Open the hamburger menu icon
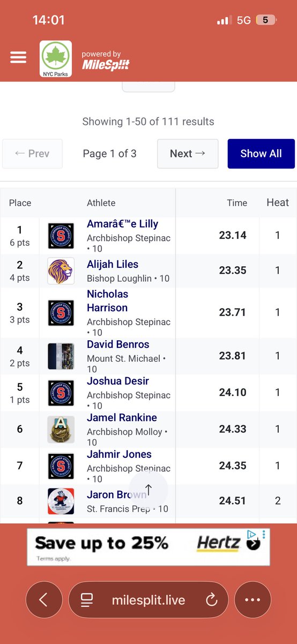Viewport: 297px width, 644px height. [18, 58]
